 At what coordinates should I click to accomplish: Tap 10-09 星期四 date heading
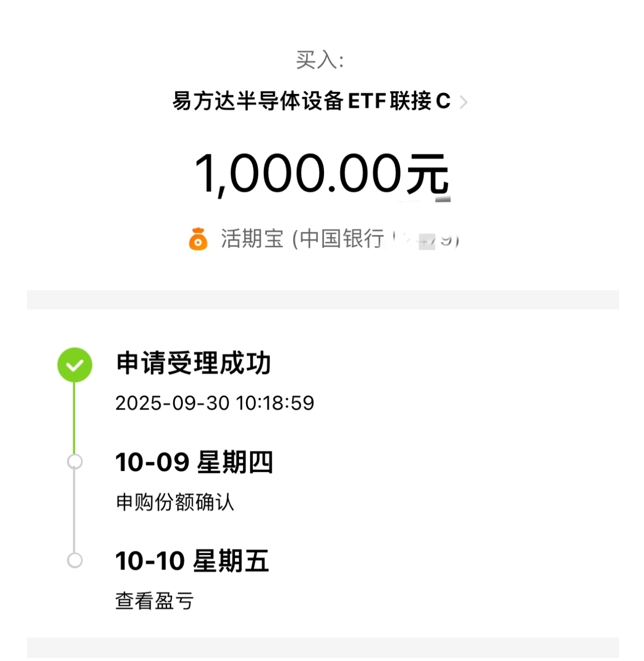click(x=194, y=462)
